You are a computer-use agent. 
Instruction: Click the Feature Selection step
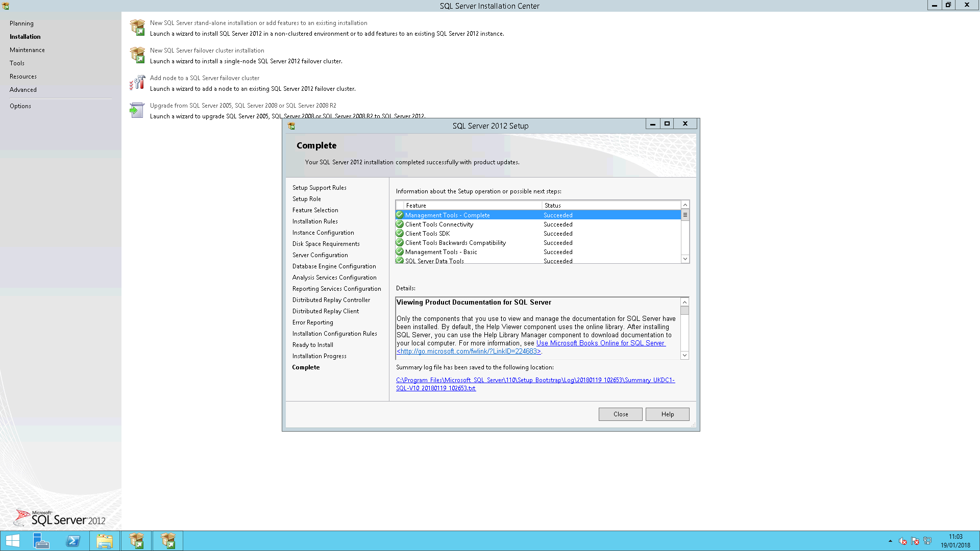[x=315, y=210]
